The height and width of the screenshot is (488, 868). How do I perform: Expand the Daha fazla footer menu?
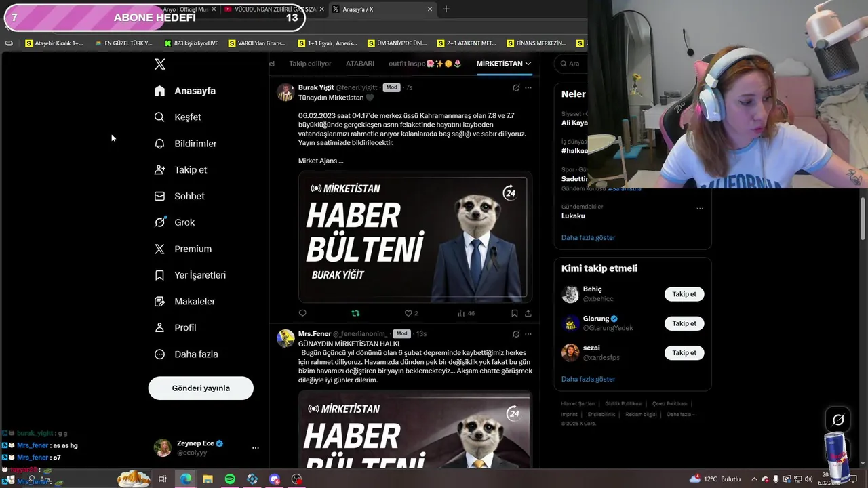point(682,414)
